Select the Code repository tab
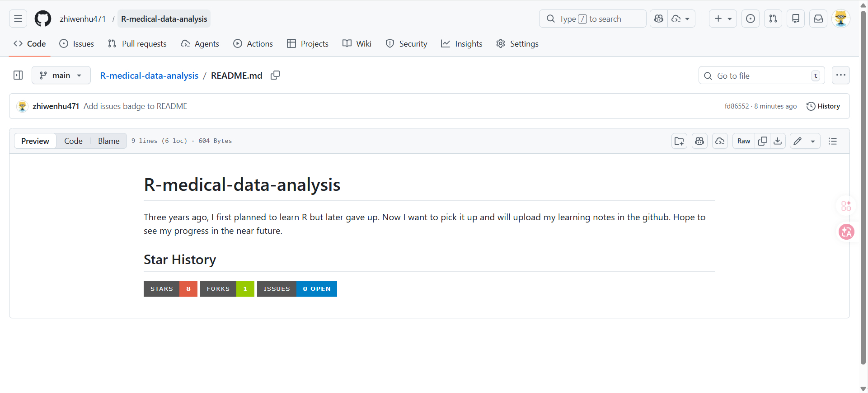The width and height of the screenshot is (868, 393). pos(30,44)
